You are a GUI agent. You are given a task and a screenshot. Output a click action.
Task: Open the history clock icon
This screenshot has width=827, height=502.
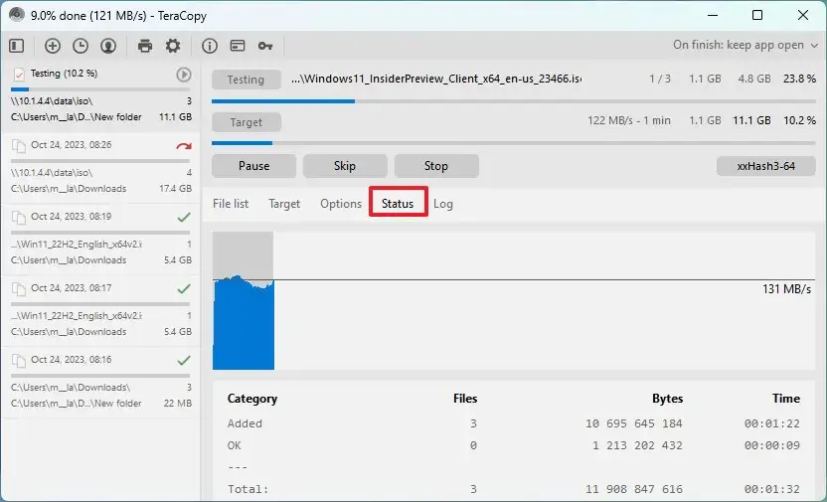pyautogui.click(x=80, y=46)
